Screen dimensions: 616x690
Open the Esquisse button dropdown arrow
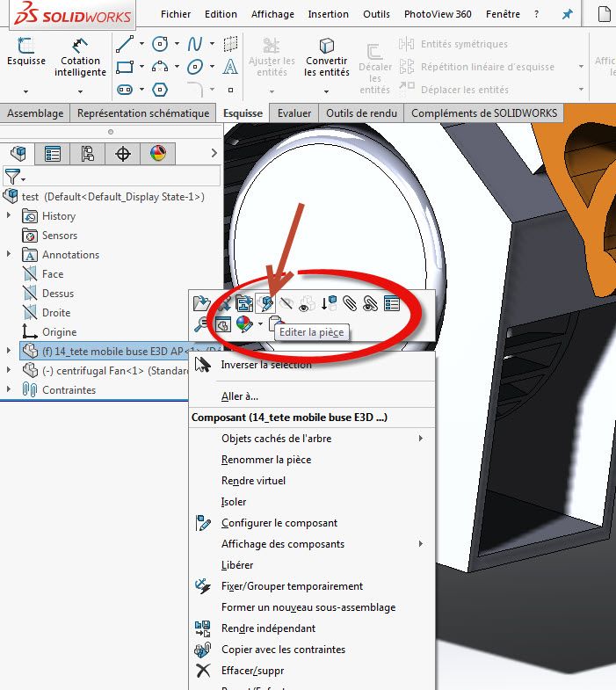(25, 91)
